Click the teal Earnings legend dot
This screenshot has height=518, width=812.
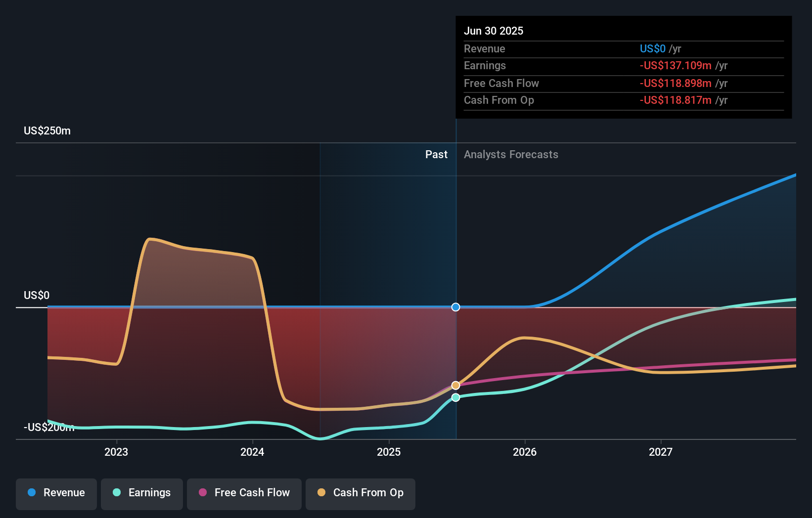pos(116,493)
